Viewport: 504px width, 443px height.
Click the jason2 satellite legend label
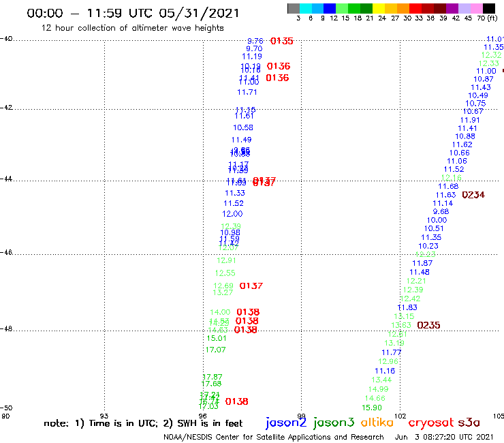(x=286, y=423)
